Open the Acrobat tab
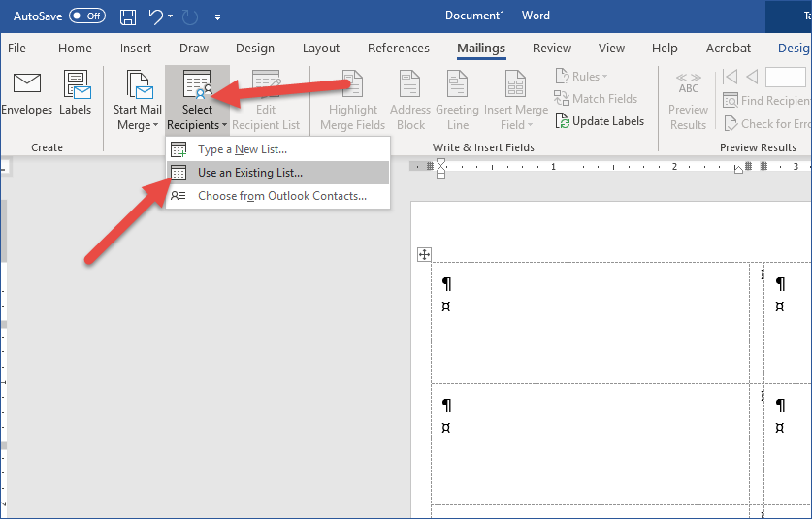 point(729,49)
